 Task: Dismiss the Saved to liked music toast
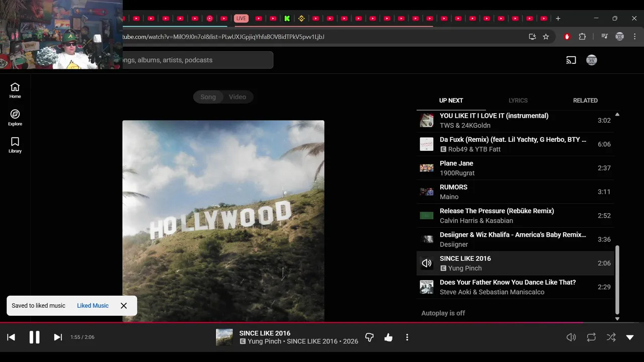pyautogui.click(x=124, y=306)
